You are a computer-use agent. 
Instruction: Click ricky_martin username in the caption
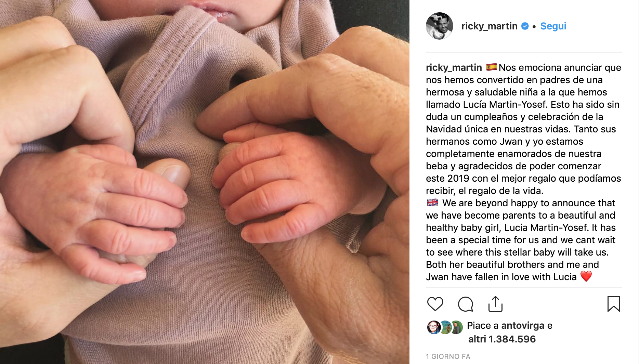(454, 67)
